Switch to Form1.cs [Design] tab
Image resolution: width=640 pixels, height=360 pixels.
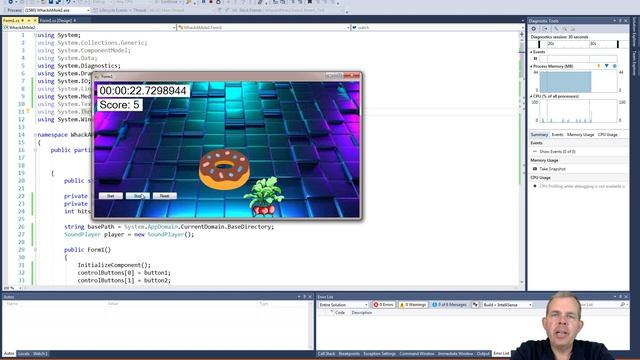[58, 20]
